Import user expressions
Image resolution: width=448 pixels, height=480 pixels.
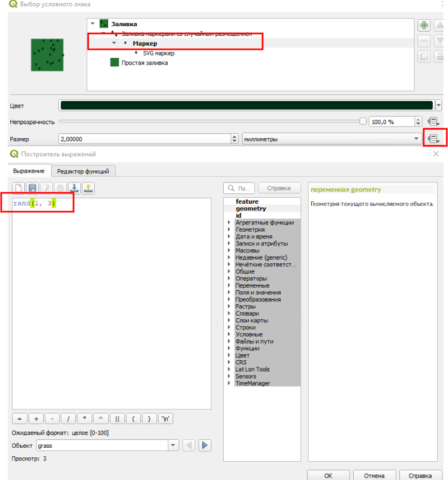tap(74, 188)
